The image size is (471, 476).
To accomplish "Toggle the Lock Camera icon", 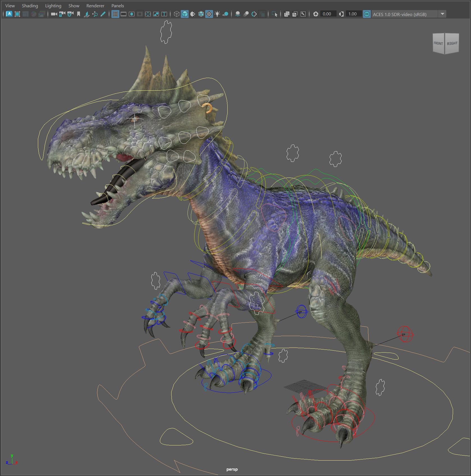I will pos(62,14).
